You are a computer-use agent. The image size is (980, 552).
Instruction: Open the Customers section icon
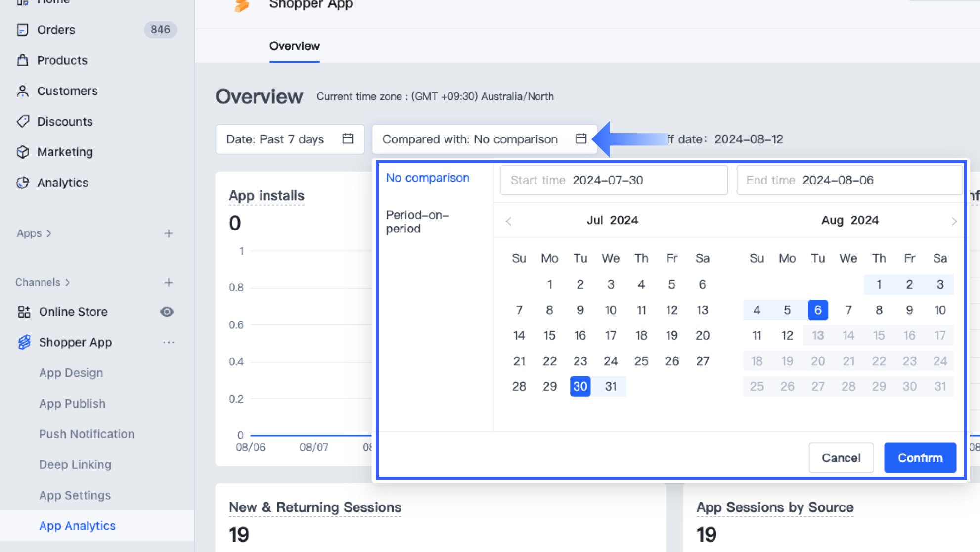coord(22,91)
